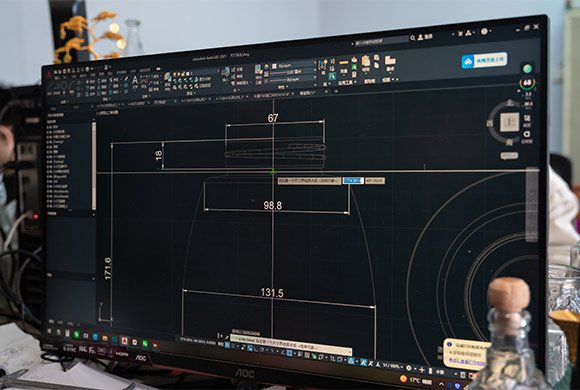580x390 pixels.
Task: Switch to Model space button in status bar
Action: [x=220, y=344]
